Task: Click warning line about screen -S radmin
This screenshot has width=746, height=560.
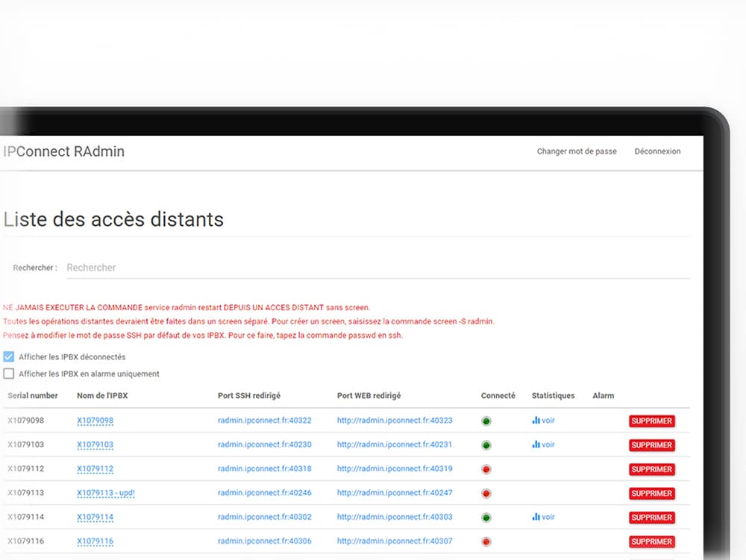Action: 248,321
